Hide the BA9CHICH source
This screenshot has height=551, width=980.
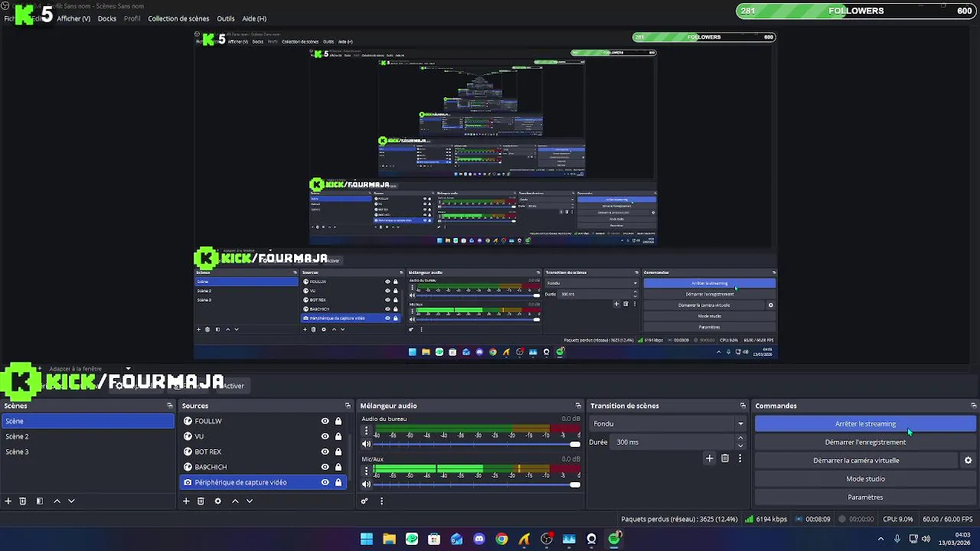325,467
